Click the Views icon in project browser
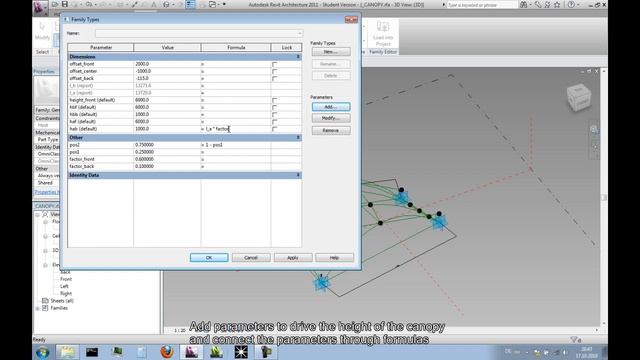This screenshot has height=360, width=640. 45,214
